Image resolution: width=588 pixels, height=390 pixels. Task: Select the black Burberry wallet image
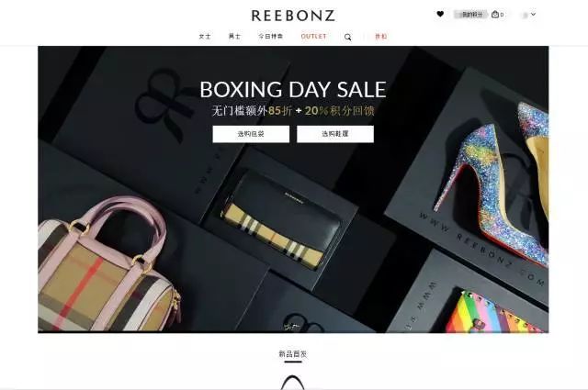(281, 221)
